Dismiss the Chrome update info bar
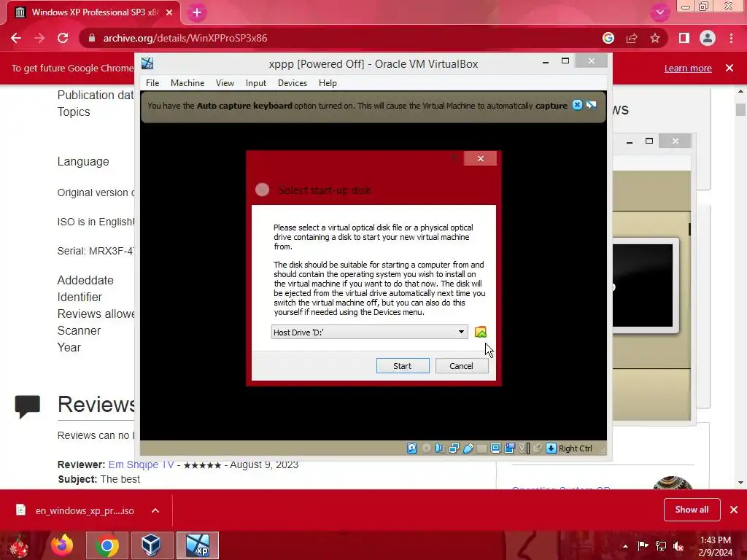The width and height of the screenshot is (747, 560). click(729, 68)
